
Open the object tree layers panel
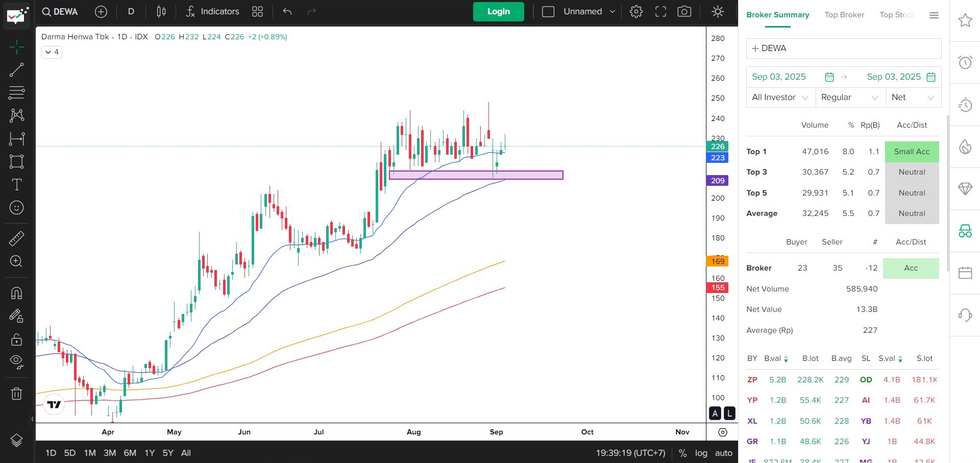[16, 440]
